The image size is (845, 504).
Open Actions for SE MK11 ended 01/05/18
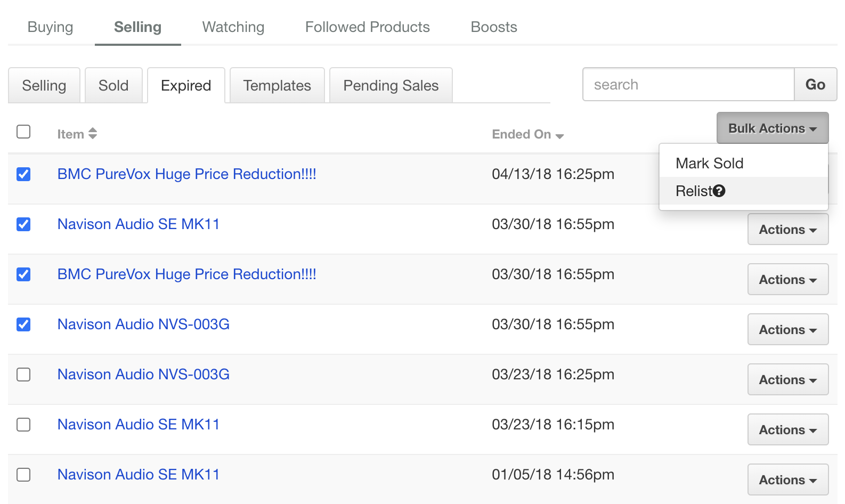pyautogui.click(x=788, y=479)
